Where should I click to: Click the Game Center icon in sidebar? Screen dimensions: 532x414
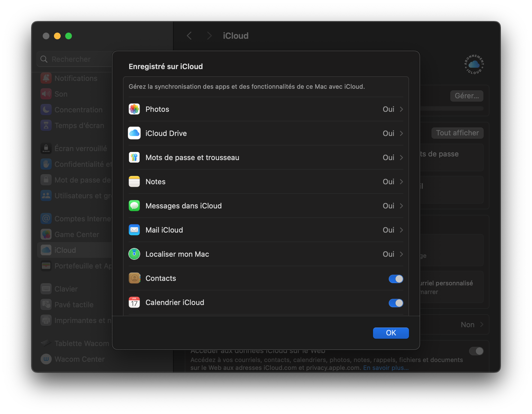(46, 235)
